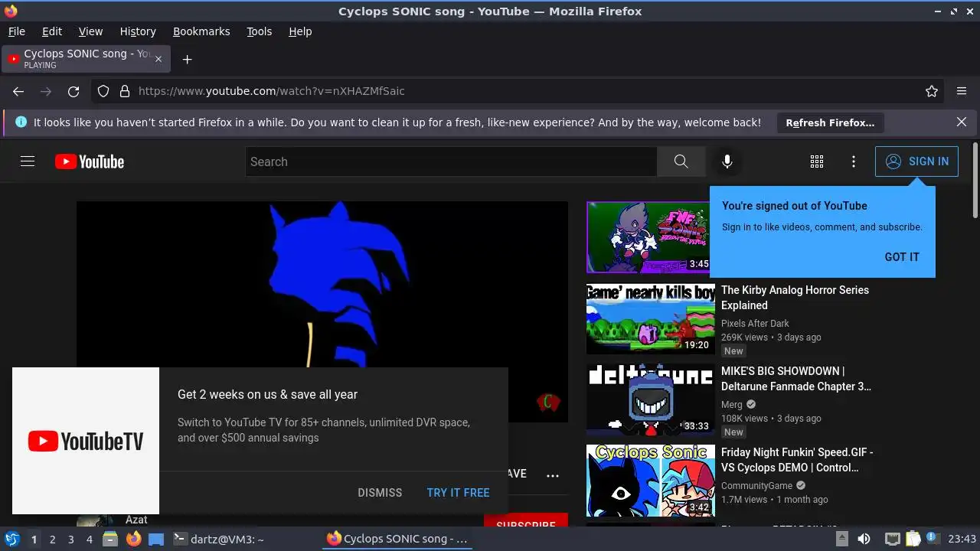The width and height of the screenshot is (980, 551).
Task: Open the Help menu
Action: 300,31
